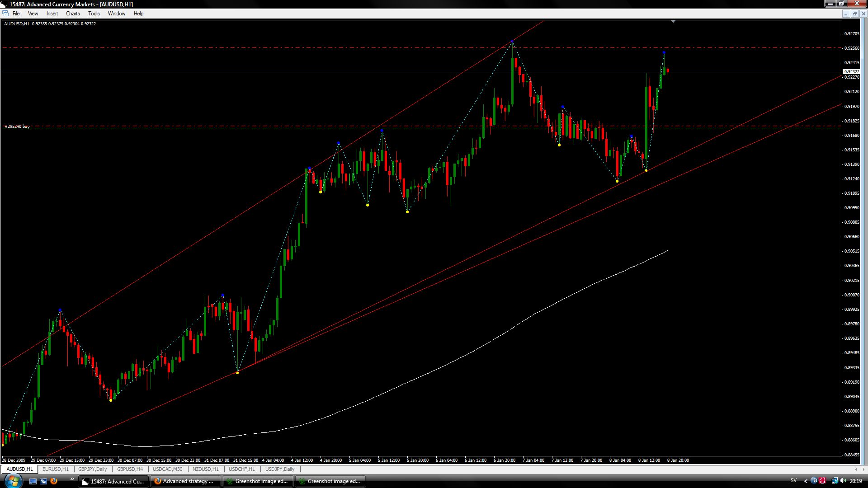Open the Charts menu
The width and height of the screenshot is (868, 488).
tap(73, 14)
